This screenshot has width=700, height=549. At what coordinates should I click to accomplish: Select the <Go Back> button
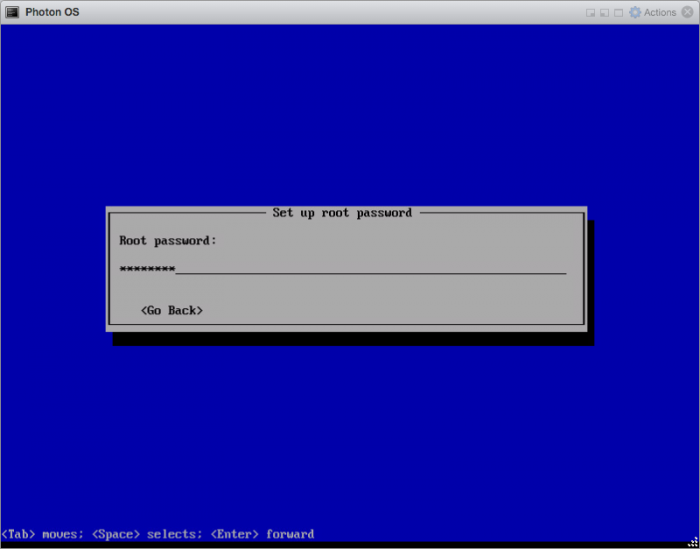coord(172,310)
